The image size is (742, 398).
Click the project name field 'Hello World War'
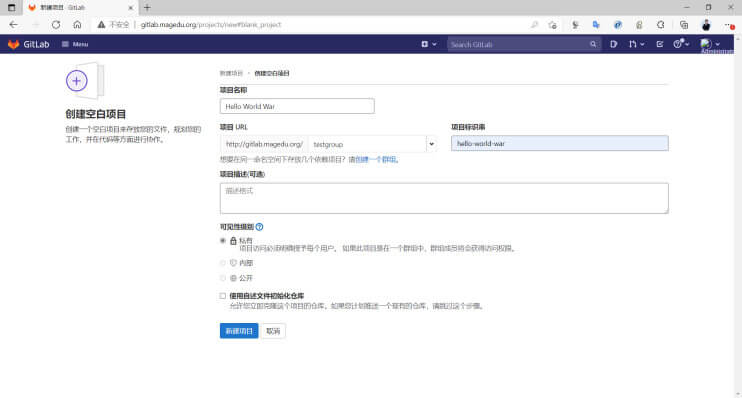coord(297,106)
